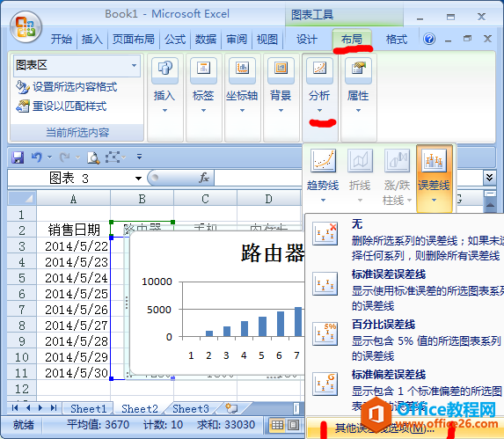This screenshot has height=439, width=504.
Task: Choose 标准偏差误差线 (Standard Deviation) option
Action: (x=405, y=390)
